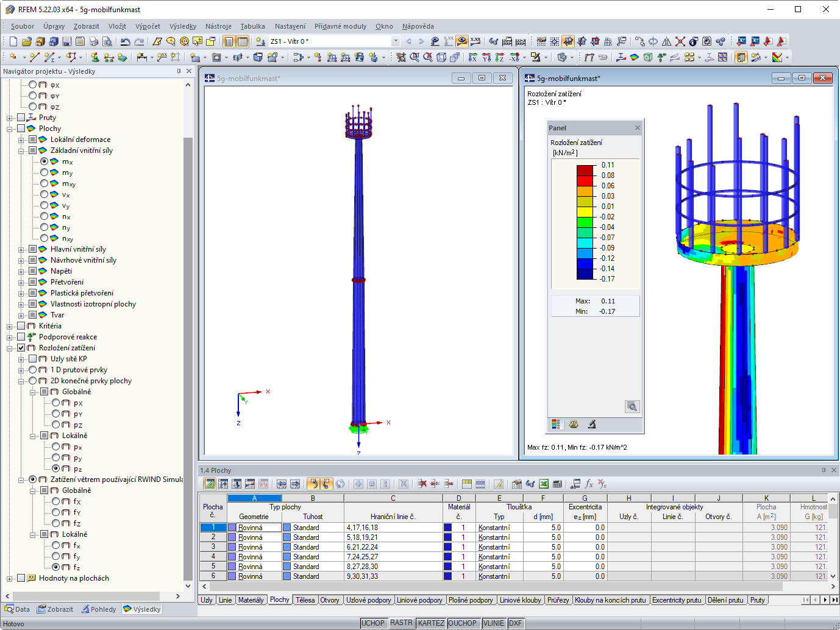Click the balance scale icon in the Panel
The image size is (840, 630).
coord(574,424)
